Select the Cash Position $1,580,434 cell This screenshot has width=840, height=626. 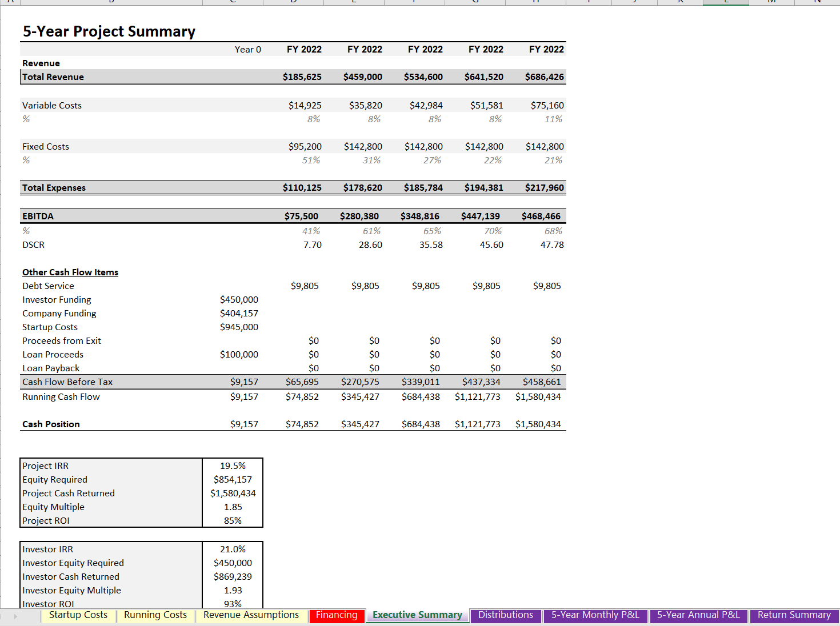[538, 424]
